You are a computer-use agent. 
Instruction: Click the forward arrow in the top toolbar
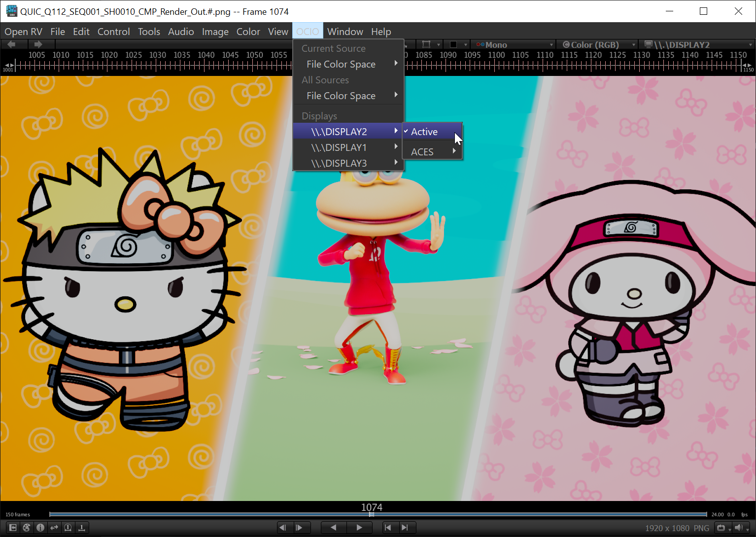tap(38, 44)
